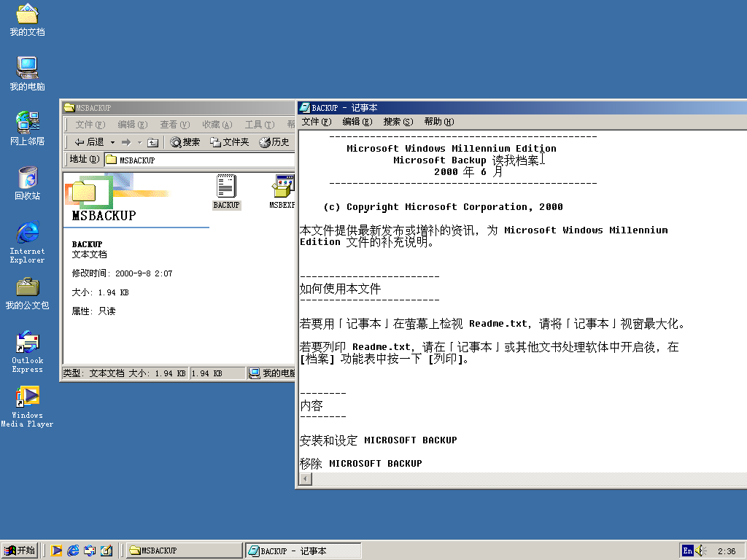Click the MSBACKUP window title bar folder icon
The width and height of the screenshot is (747, 560).
click(69, 108)
